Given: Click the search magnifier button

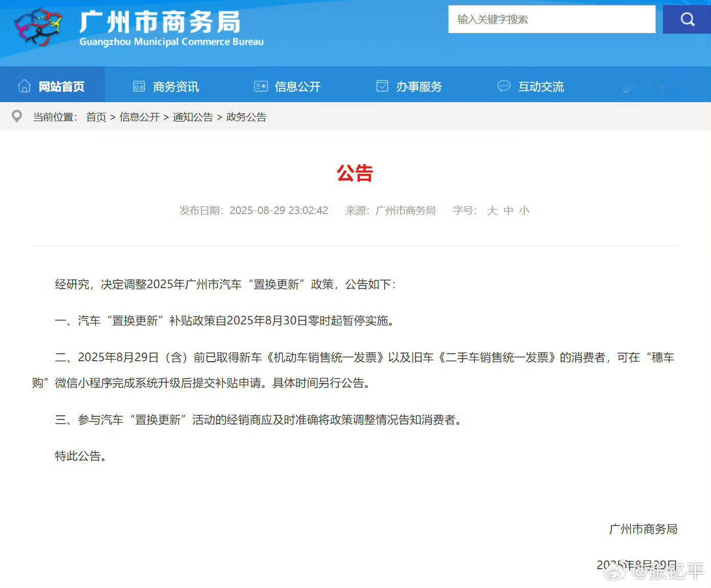Looking at the screenshot, I should pyautogui.click(x=687, y=19).
